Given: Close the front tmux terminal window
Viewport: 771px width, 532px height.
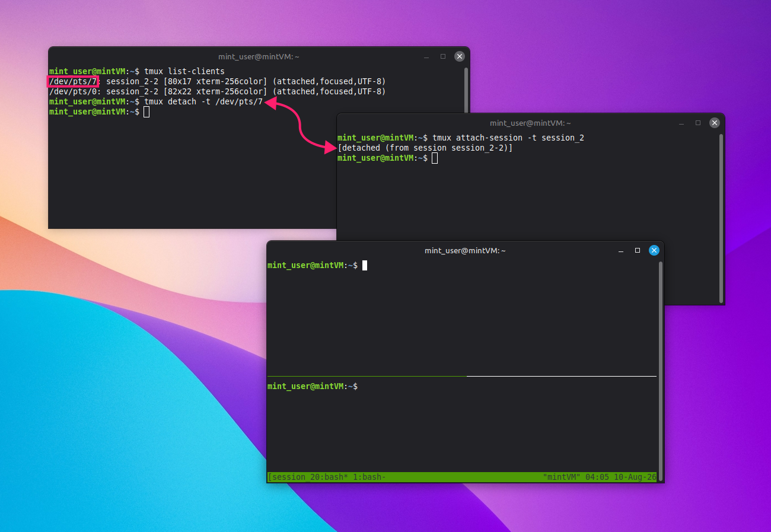Looking at the screenshot, I should pyautogui.click(x=654, y=250).
